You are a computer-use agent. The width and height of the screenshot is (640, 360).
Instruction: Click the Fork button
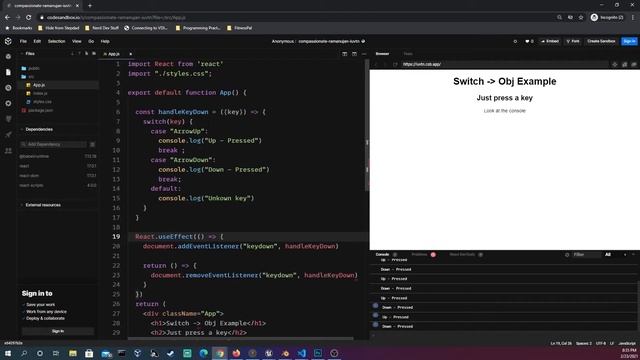pos(573,41)
